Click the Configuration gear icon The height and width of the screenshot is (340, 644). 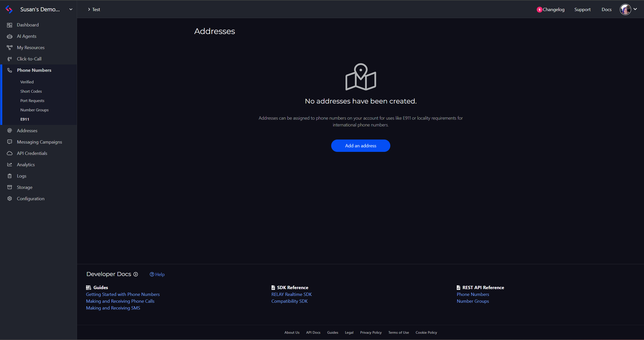click(10, 198)
